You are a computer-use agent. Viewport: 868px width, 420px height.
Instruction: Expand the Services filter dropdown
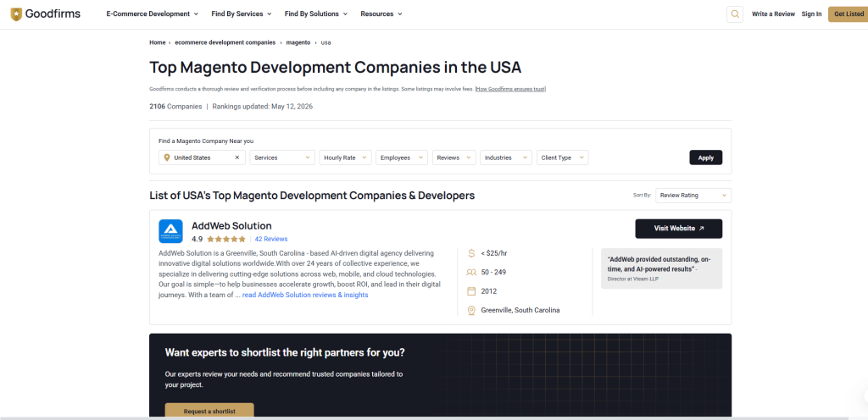click(x=282, y=157)
